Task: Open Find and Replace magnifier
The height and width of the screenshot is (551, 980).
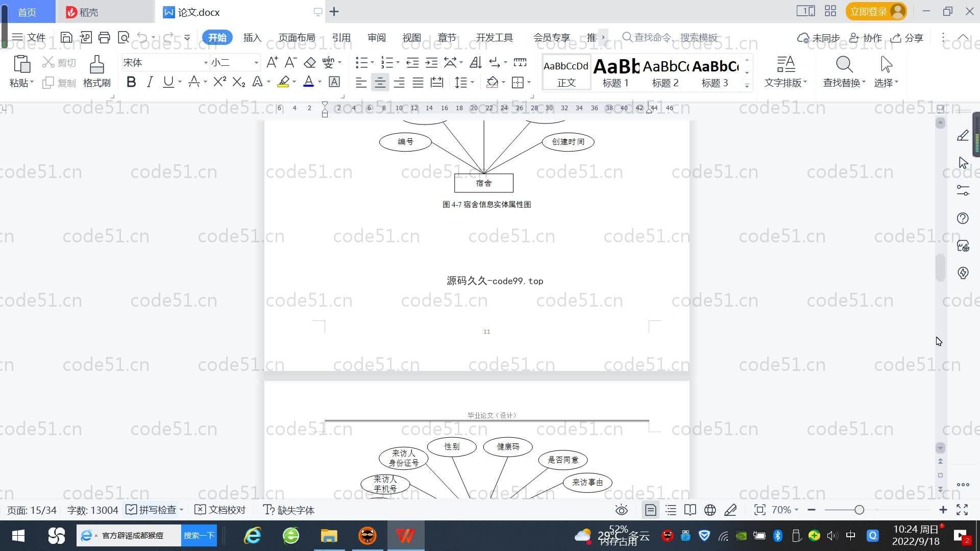Action: [844, 65]
